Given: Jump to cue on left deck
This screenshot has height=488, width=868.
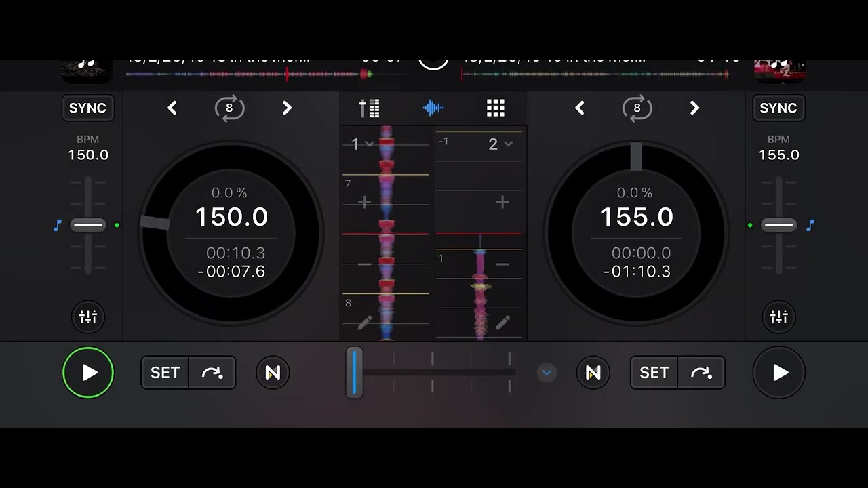Looking at the screenshot, I should [x=212, y=373].
